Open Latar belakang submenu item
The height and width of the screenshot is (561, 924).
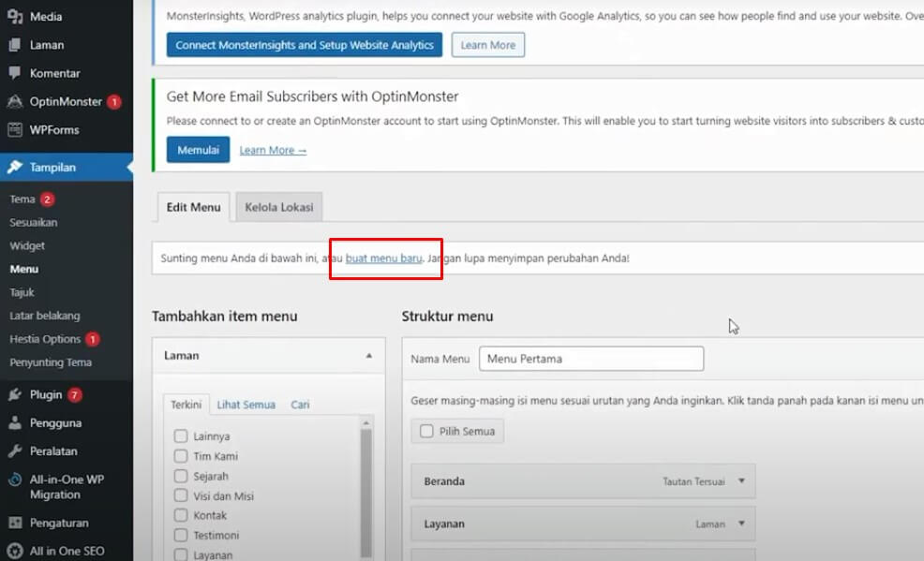click(45, 316)
